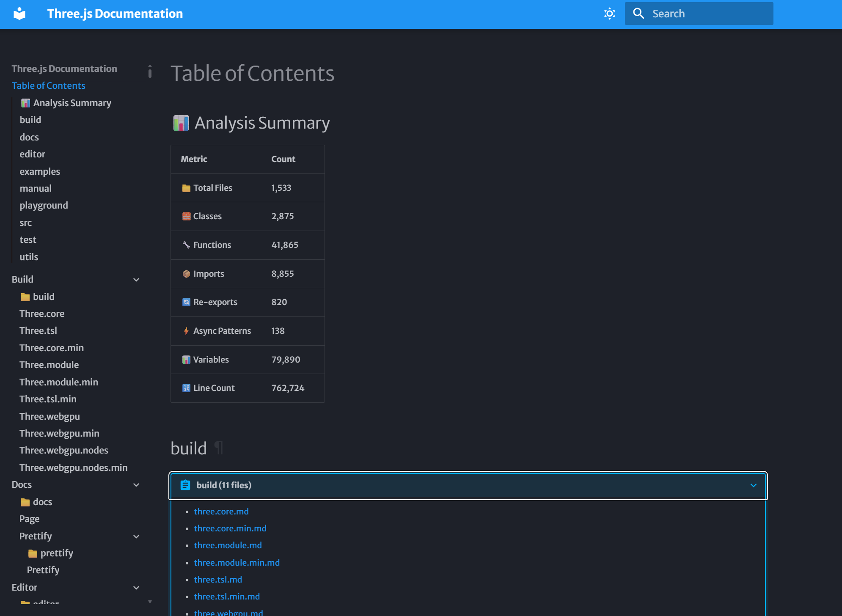
Task: Click the Total Files folder icon
Action: point(186,188)
